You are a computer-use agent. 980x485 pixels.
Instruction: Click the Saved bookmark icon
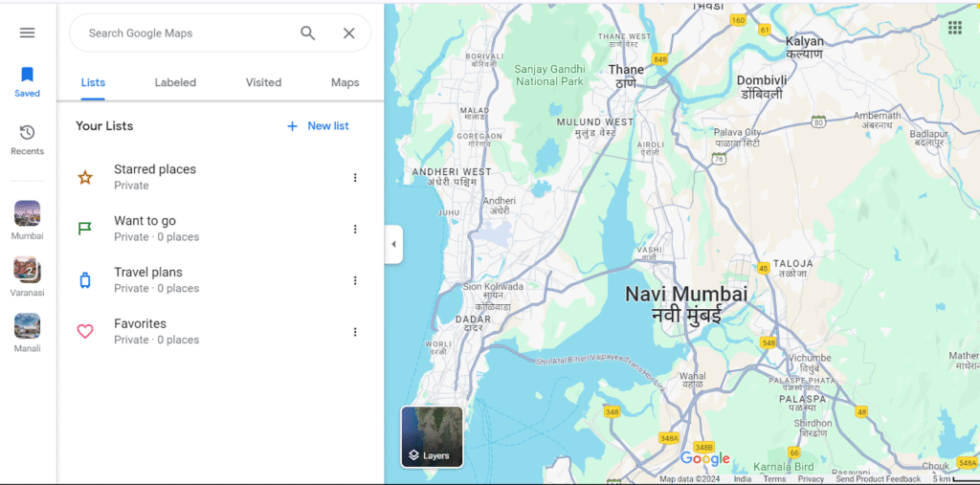point(27,75)
